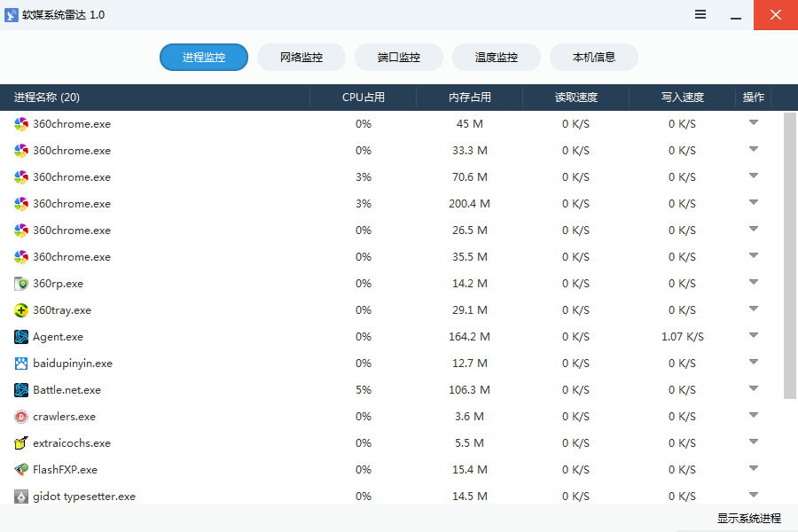Open action dropdown for gidot typesetter.exe
This screenshot has width=798, height=532.
pyautogui.click(x=754, y=495)
